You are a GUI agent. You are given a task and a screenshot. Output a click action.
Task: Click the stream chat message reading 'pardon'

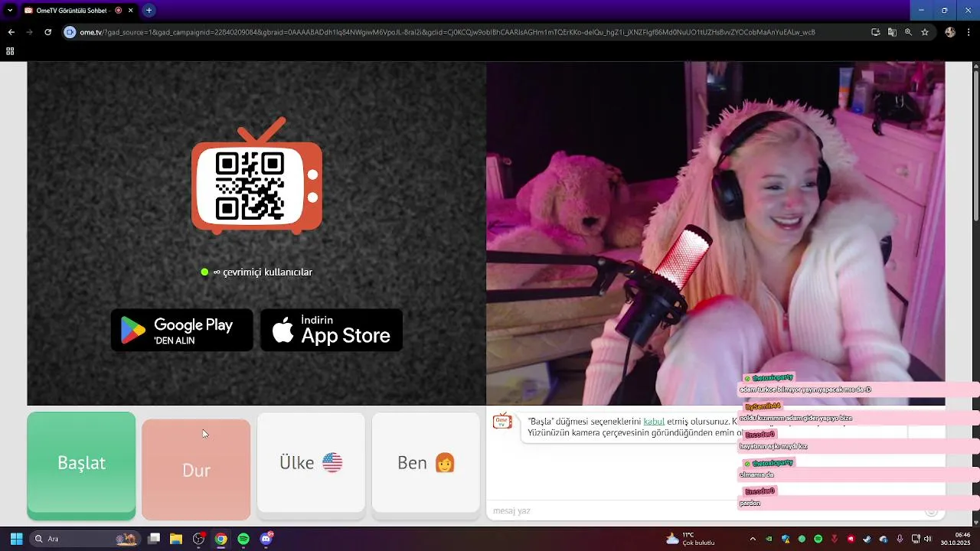[750, 503]
